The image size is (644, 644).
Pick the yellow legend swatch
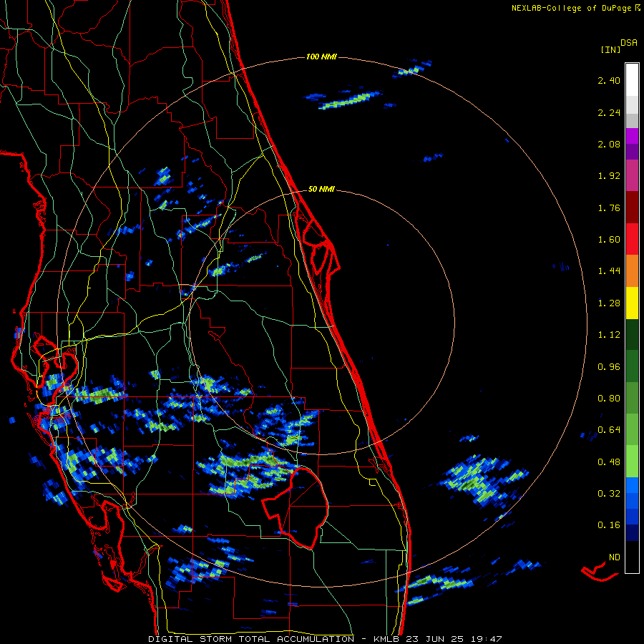coord(632,303)
